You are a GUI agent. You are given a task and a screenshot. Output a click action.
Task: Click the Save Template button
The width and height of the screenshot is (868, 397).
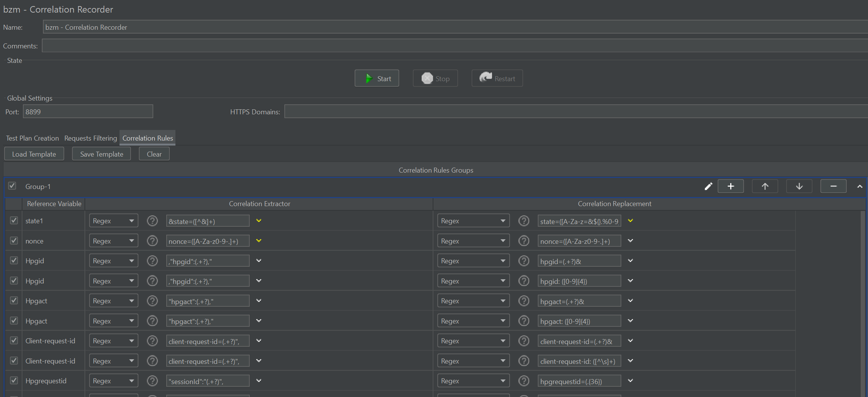[x=102, y=154]
